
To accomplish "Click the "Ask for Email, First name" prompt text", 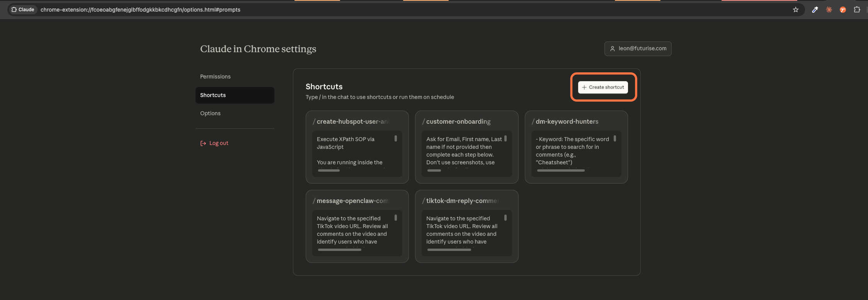I will pos(464,151).
